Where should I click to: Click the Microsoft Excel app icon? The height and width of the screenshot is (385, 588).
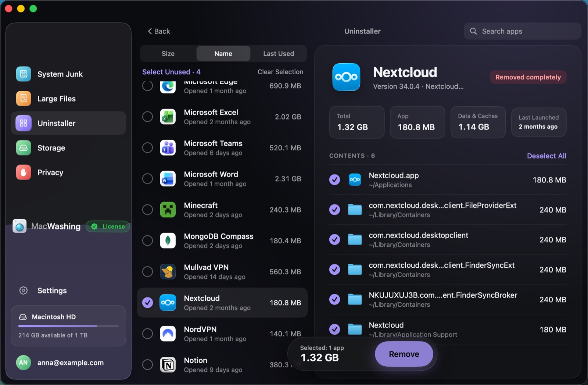168,117
